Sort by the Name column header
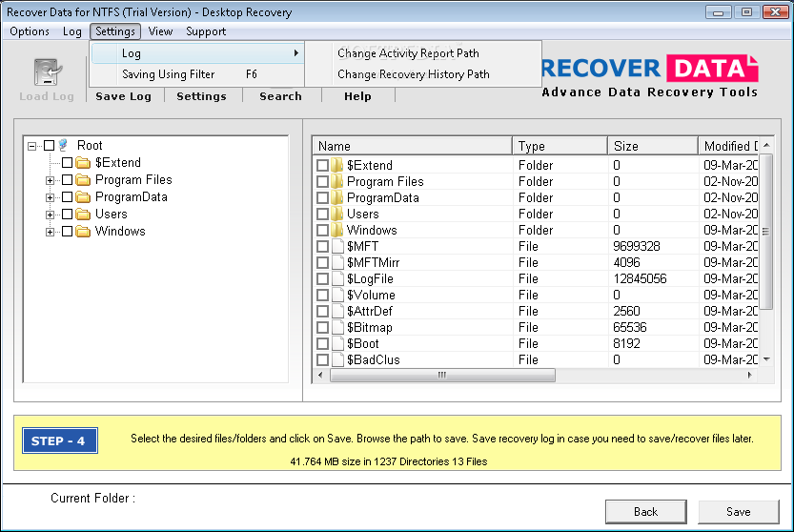 pyautogui.click(x=412, y=146)
